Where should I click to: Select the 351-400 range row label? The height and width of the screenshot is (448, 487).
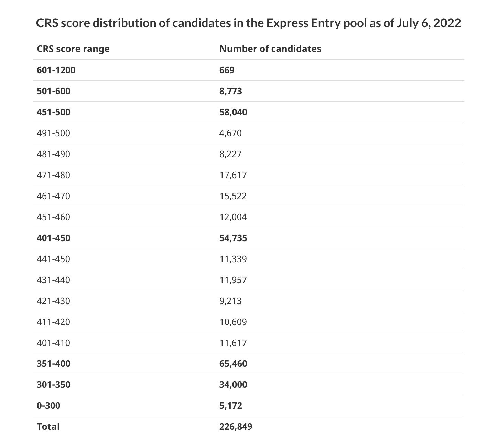pos(54,364)
